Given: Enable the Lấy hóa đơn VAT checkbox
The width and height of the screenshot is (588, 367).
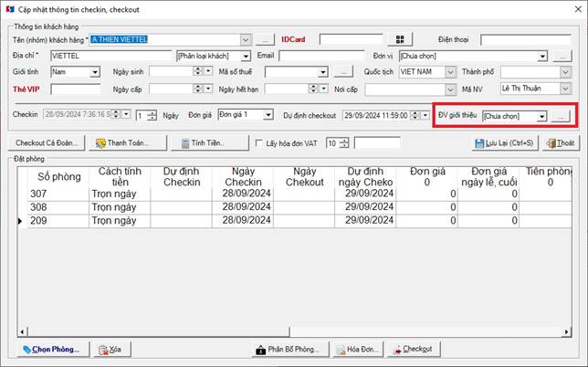Looking at the screenshot, I should (258, 142).
